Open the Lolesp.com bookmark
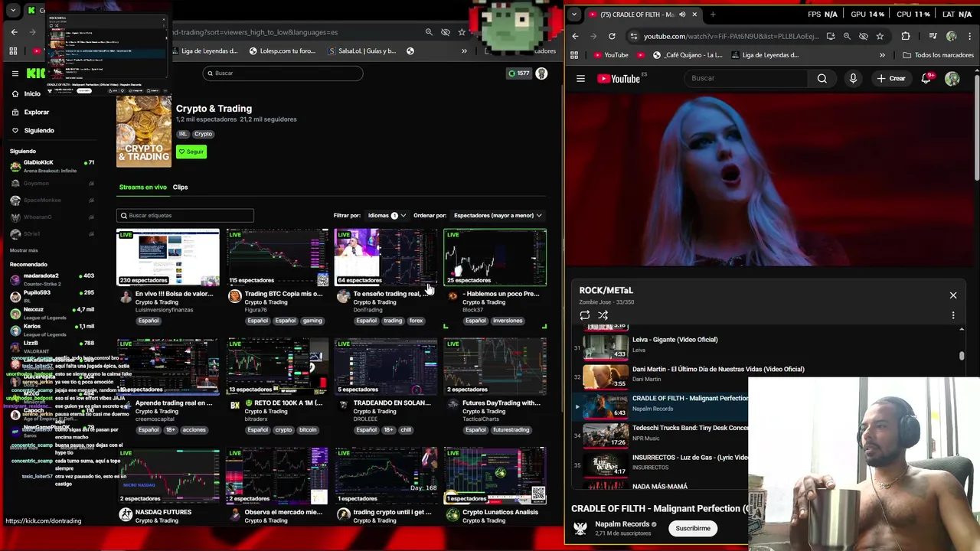This screenshot has width=980, height=551. (283, 51)
